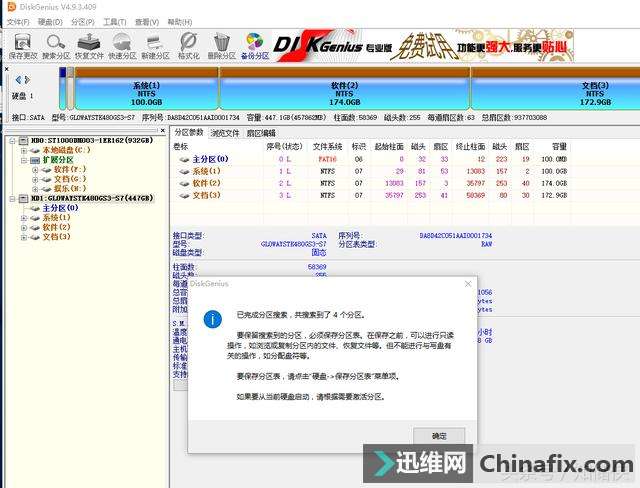The height and width of the screenshot is (488, 640).
Task: Expand the 文档(G:) tree node
Action: pyautogui.click(x=35, y=179)
